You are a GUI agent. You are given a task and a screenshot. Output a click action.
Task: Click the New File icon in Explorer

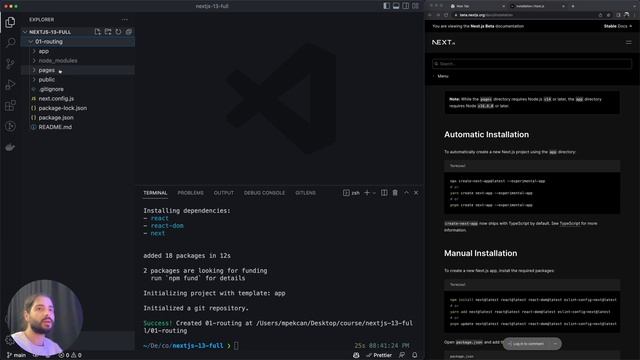click(x=98, y=32)
